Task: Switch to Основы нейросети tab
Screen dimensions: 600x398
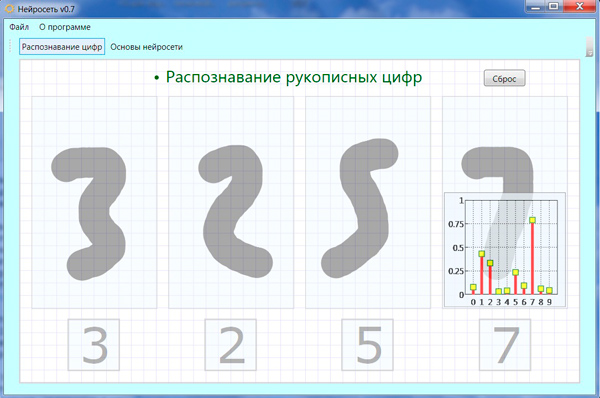Action: pos(146,47)
